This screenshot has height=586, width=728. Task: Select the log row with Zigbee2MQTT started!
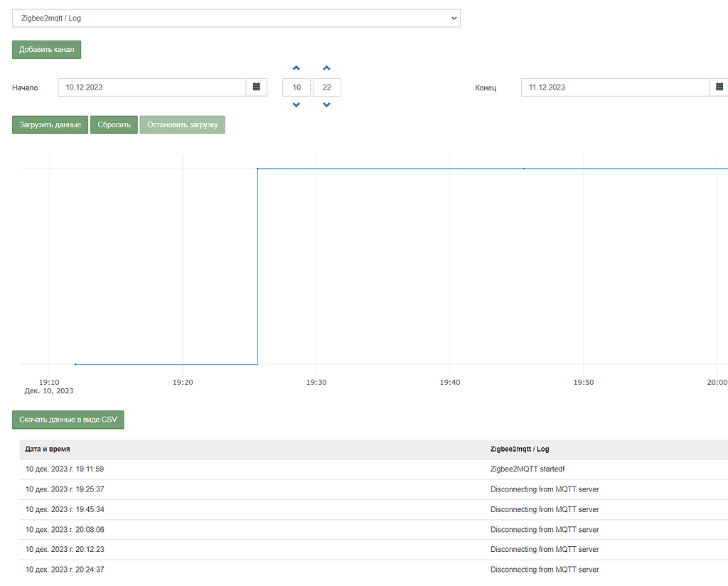(x=284, y=469)
